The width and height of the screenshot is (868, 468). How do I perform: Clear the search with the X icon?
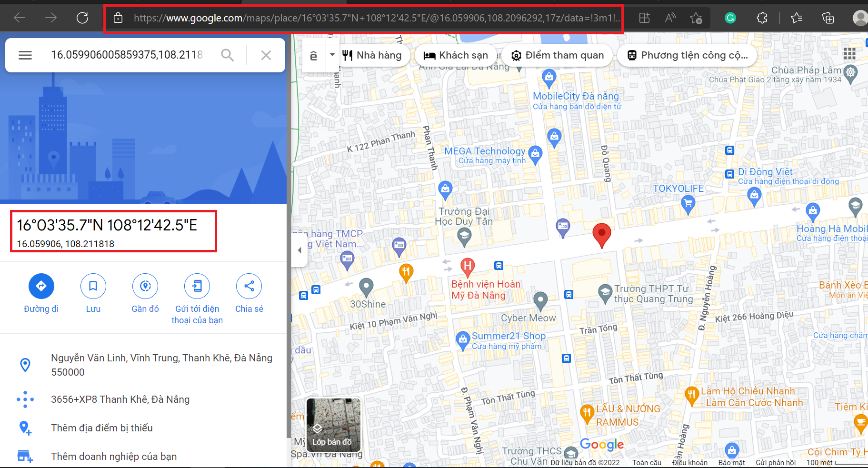[266, 55]
